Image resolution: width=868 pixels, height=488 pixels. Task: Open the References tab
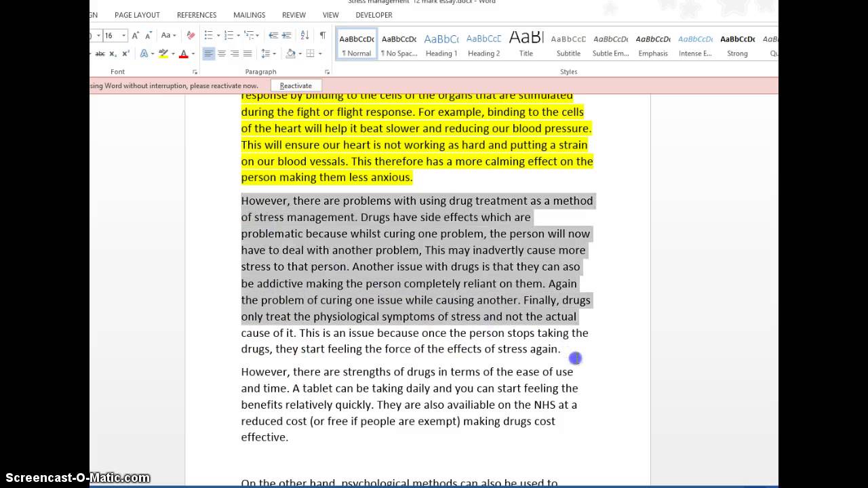coord(197,15)
